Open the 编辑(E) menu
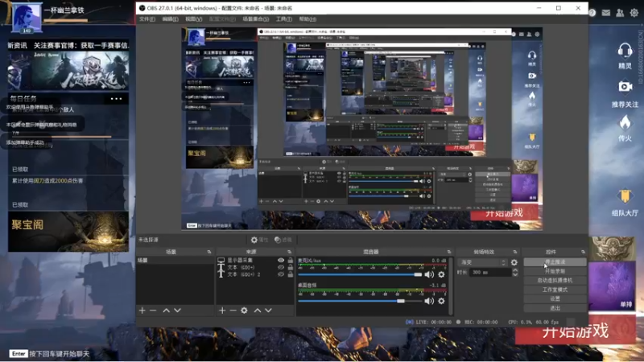The image size is (644, 362). pos(170,19)
